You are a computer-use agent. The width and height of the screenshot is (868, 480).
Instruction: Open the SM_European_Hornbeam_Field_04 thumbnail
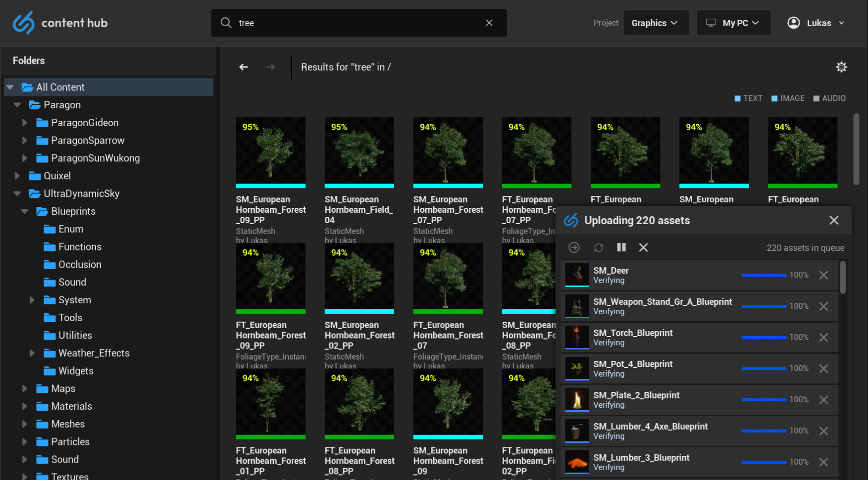359,152
